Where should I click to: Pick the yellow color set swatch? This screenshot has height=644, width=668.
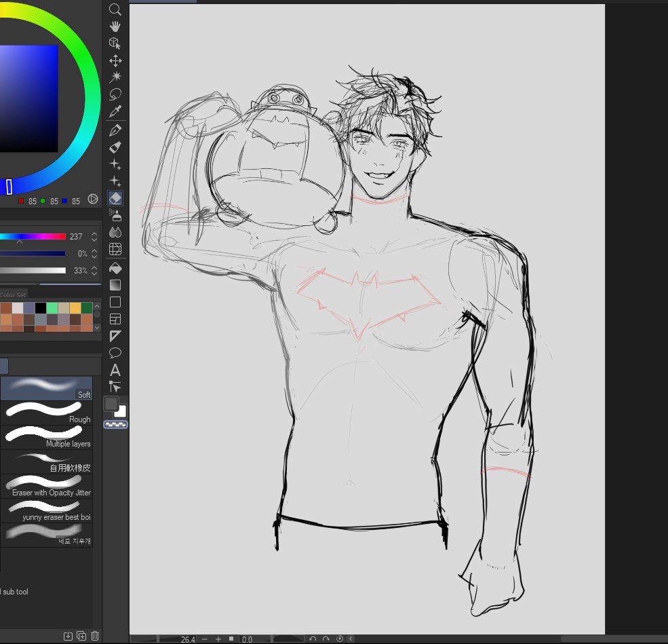(75, 307)
